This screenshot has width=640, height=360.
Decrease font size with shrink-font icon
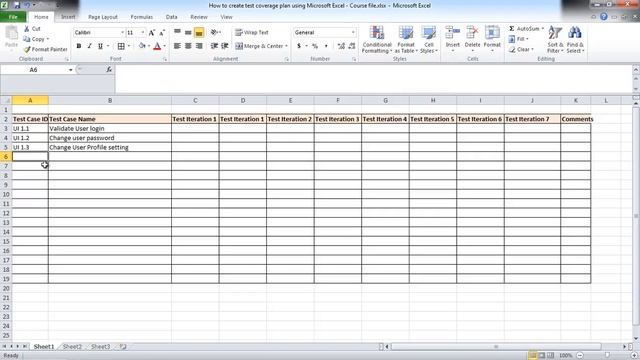click(162, 33)
